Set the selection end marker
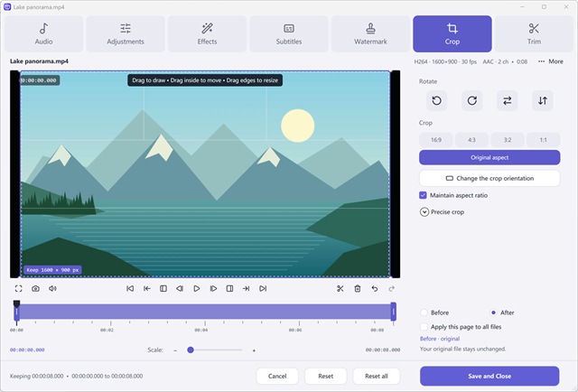This screenshot has height=392, width=578. (229, 289)
